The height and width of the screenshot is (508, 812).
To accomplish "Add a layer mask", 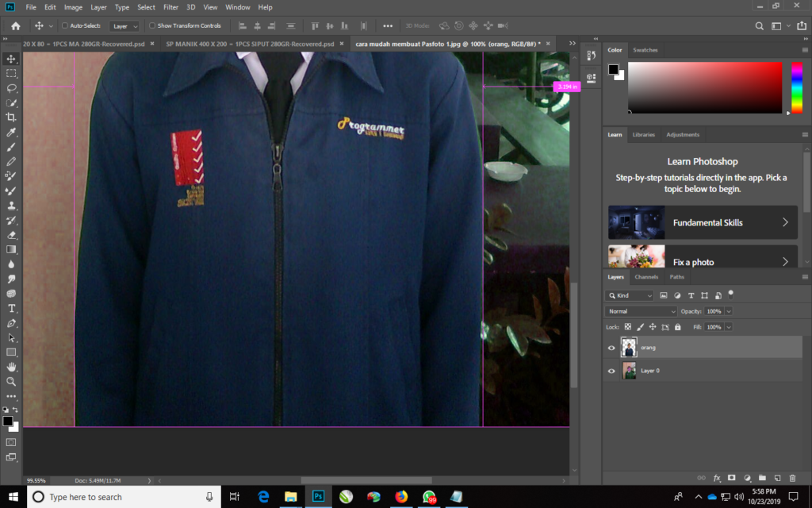I will 732,478.
